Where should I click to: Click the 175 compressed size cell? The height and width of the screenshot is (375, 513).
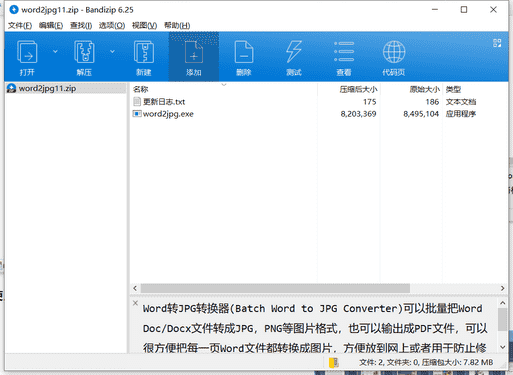370,102
